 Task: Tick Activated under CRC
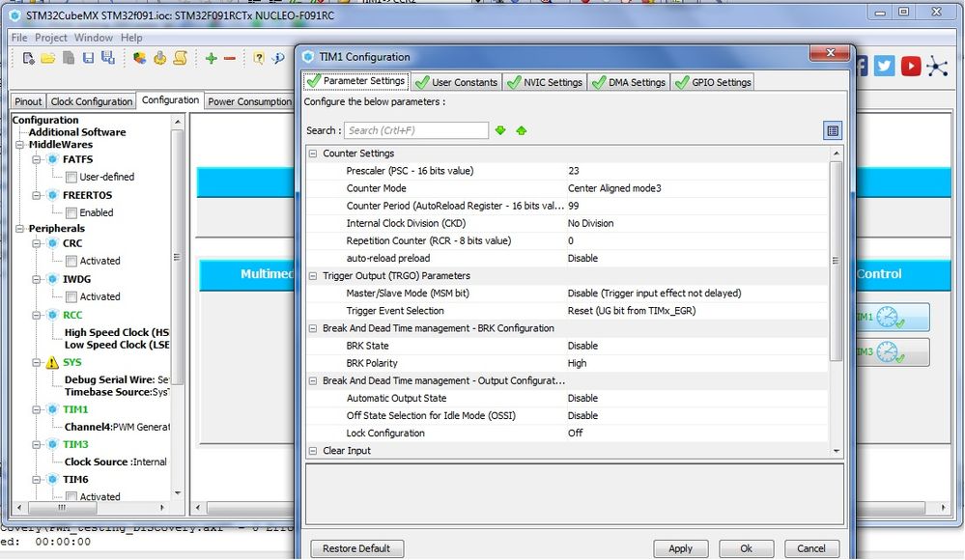coord(71,261)
